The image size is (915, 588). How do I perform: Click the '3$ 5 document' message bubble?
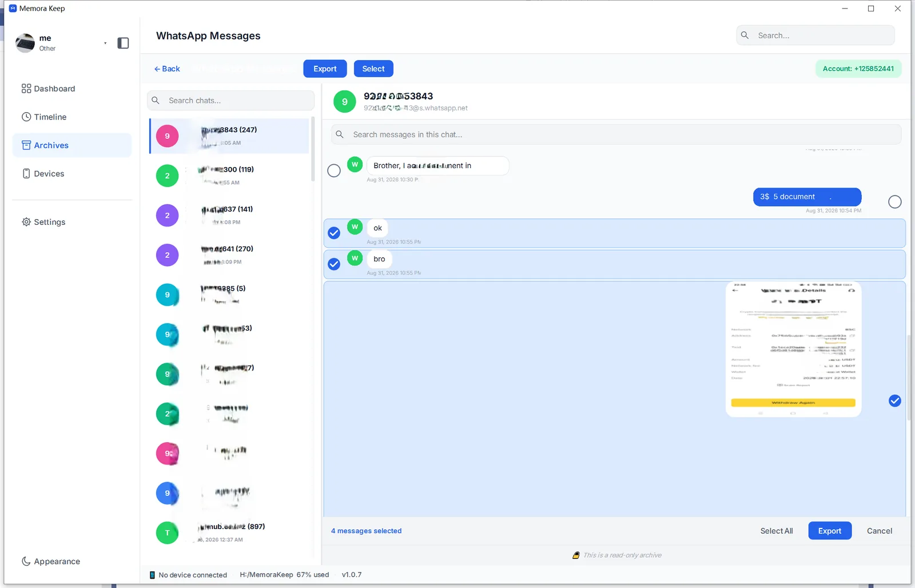(x=807, y=197)
